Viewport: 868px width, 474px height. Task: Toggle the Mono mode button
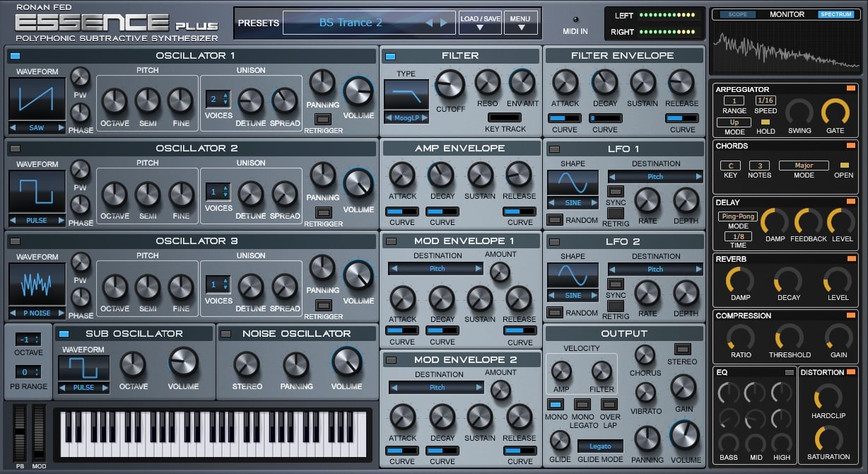coord(556,405)
